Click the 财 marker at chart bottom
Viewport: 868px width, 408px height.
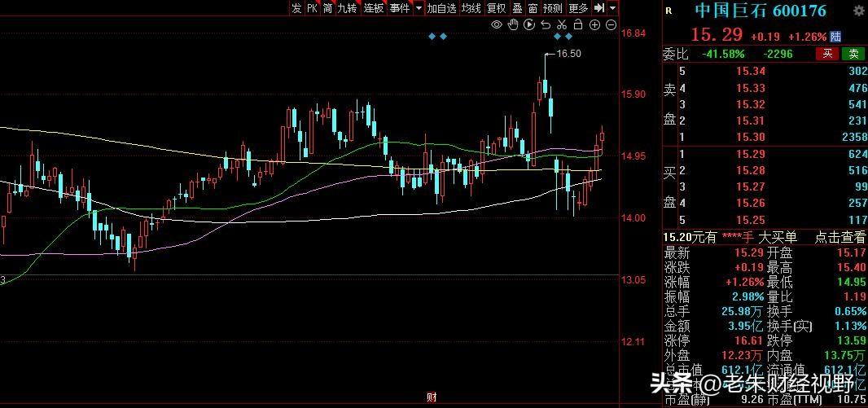click(x=432, y=397)
